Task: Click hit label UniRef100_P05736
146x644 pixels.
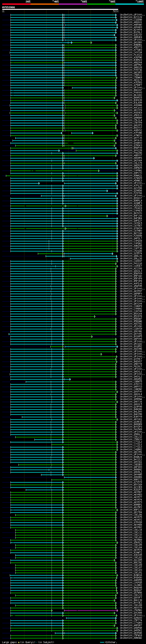Action: (131, 70)
